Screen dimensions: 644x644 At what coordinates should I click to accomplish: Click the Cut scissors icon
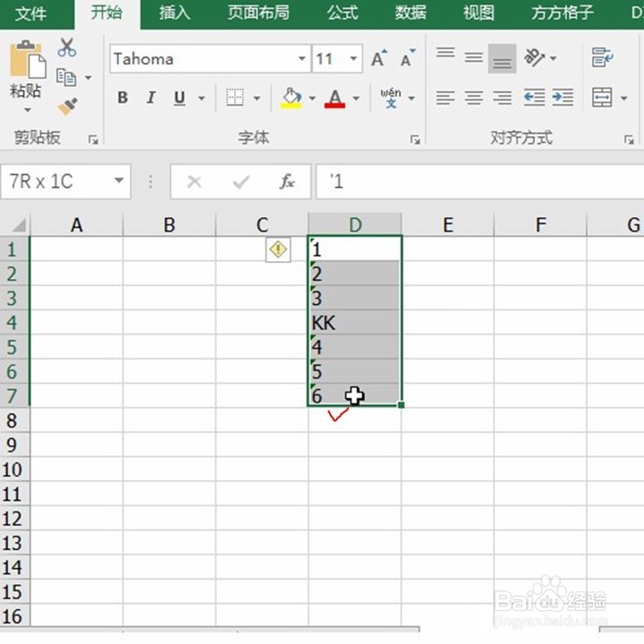coord(66,47)
